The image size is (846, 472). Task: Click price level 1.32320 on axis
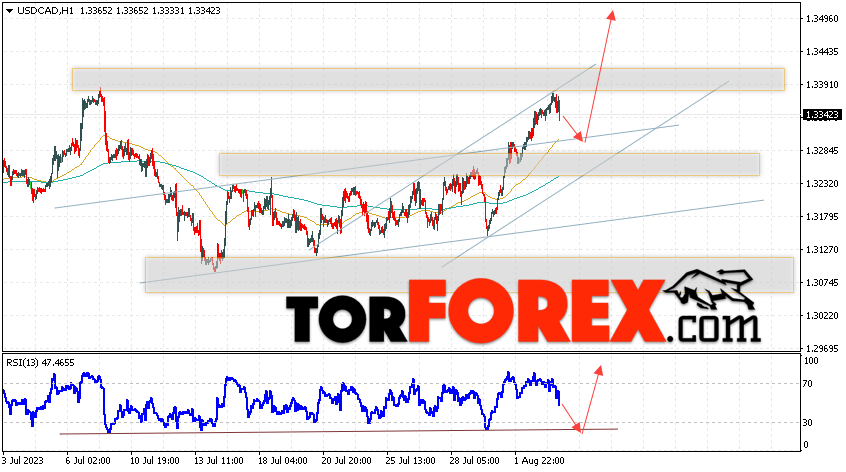822,184
